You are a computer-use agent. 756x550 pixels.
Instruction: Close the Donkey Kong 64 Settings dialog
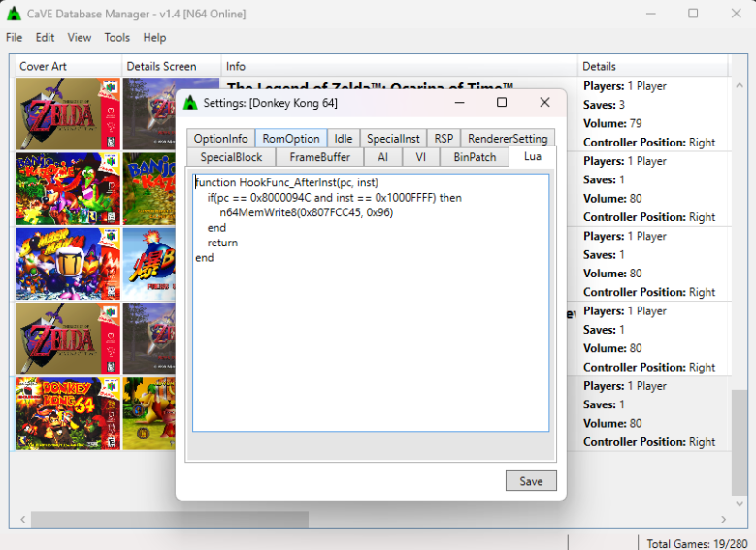544,102
